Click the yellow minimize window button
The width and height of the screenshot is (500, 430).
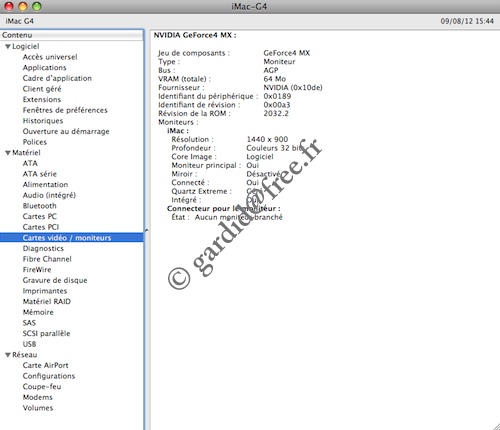pos(23,6)
